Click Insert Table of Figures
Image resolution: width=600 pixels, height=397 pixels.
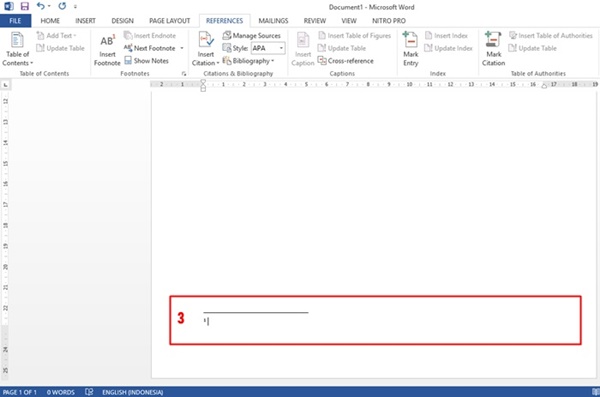coord(355,36)
